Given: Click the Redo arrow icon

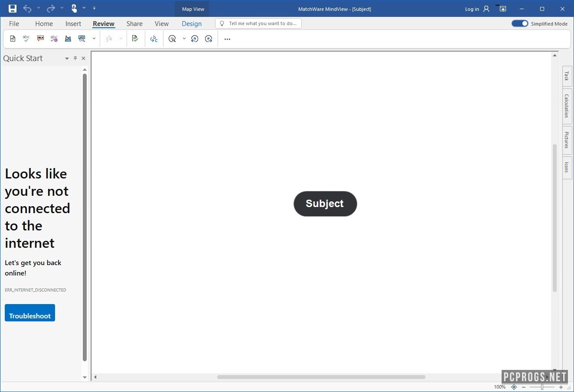Looking at the screenshot, I should point(51,9).
